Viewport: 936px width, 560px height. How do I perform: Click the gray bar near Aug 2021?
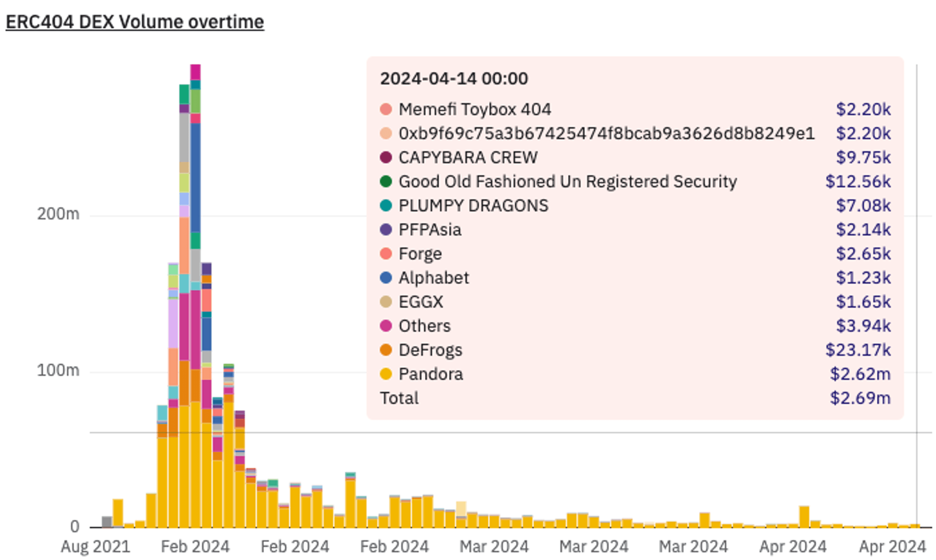point(107,522)
